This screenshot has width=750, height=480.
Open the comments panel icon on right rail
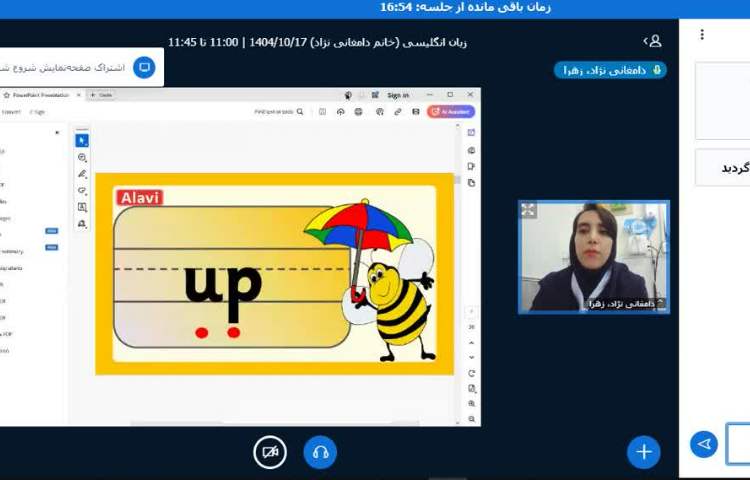point(471,150)
